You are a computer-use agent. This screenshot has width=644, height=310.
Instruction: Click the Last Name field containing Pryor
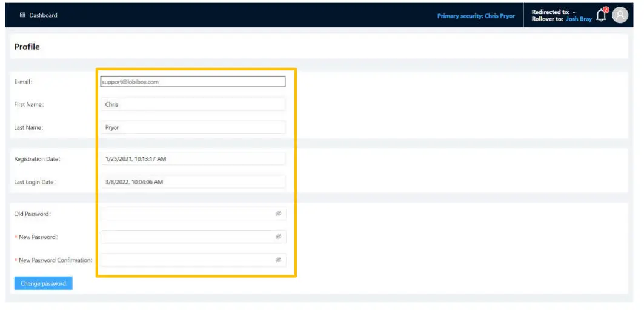pos(193,127)
